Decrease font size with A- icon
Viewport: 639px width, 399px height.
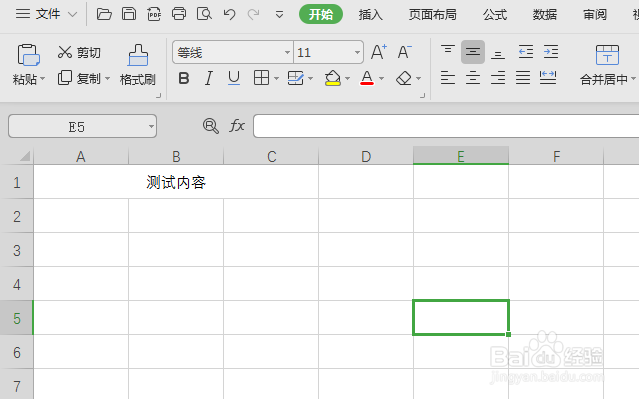click(404, 52)
